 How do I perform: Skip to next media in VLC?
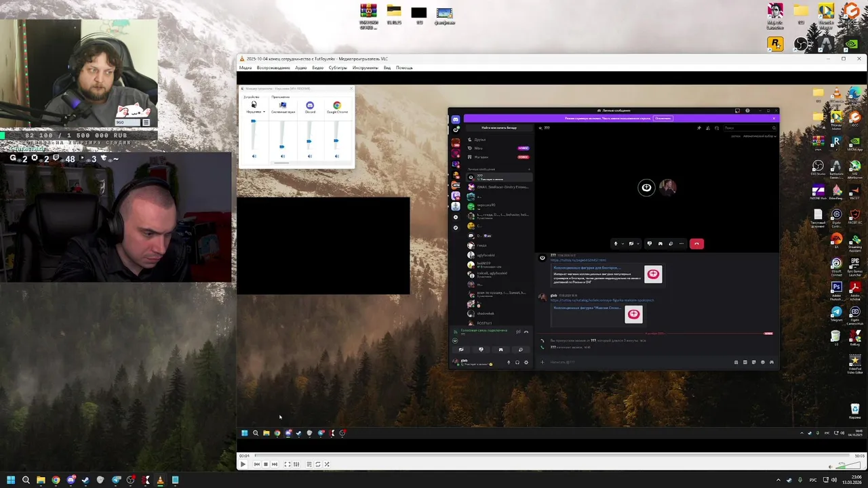pos(275,464)
